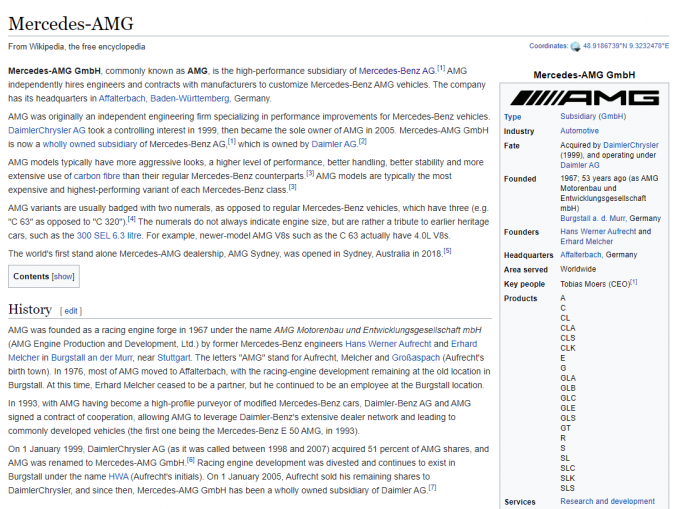This screenshot has height=509, width=678.
Task: Open Research and development link in Services
Action: [x=608, y=501]
